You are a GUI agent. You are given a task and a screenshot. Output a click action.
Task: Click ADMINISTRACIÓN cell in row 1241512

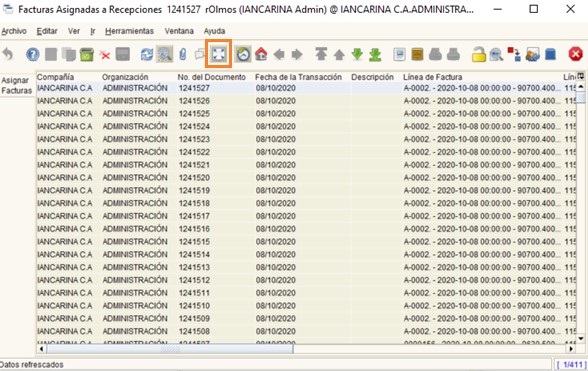(x=135, y=280)
